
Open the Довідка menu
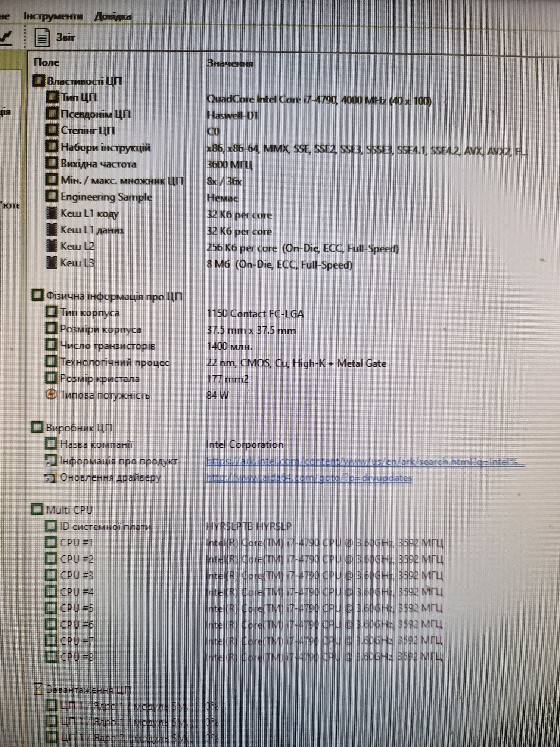pyautogui.click(x=113, y=16)
